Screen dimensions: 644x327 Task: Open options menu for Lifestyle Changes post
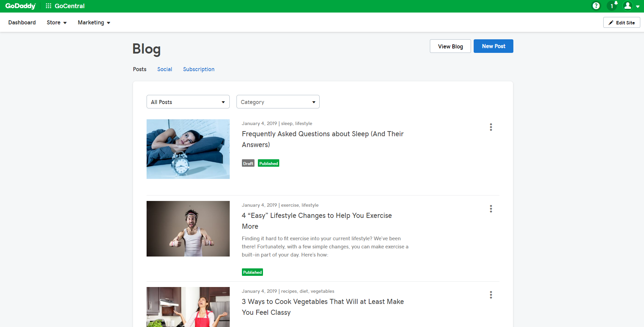coord(491,209)
